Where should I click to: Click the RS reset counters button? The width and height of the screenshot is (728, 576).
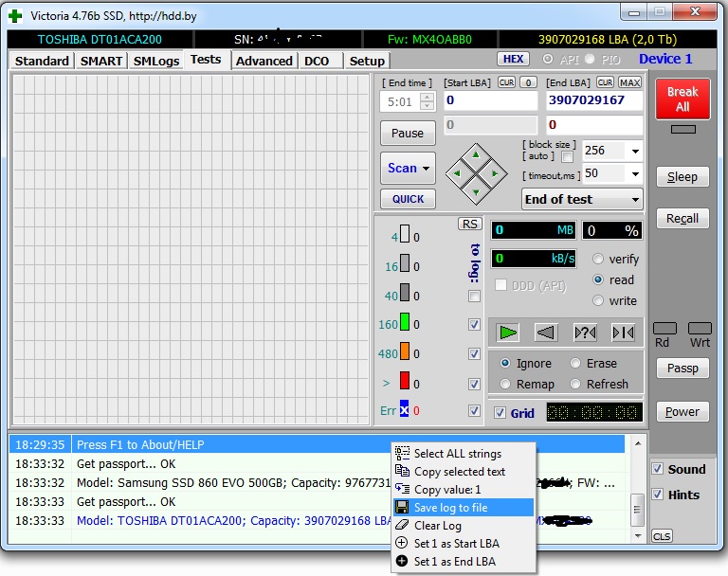tap(470, 224)
